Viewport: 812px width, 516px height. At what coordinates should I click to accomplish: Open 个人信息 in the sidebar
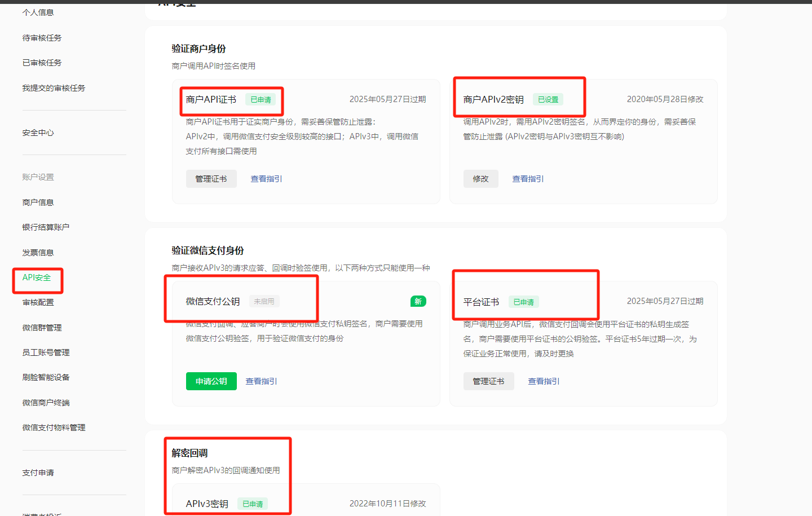tap(38, 12)
